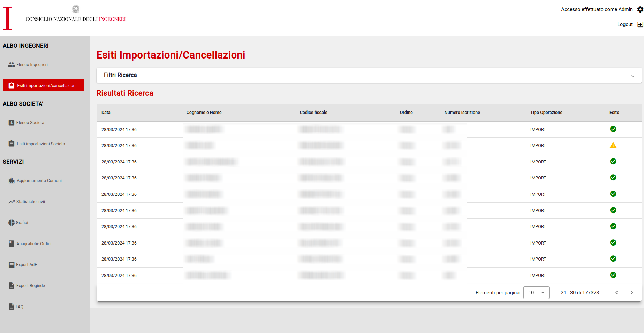Viewport: 644px width, 333px height.
Task: Go to the next results page
Action: 631,293
